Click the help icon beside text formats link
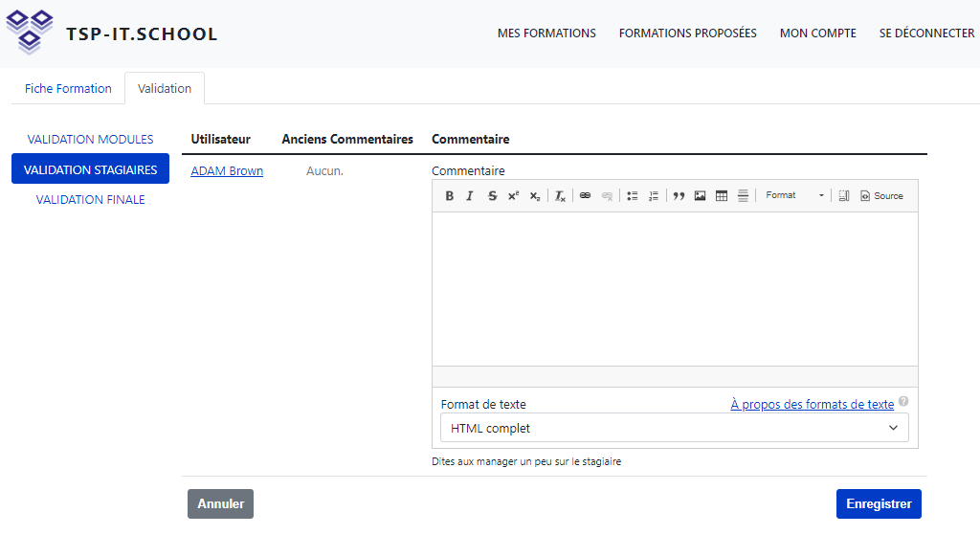Screen dimensions: 980x535 coord(903,401)
